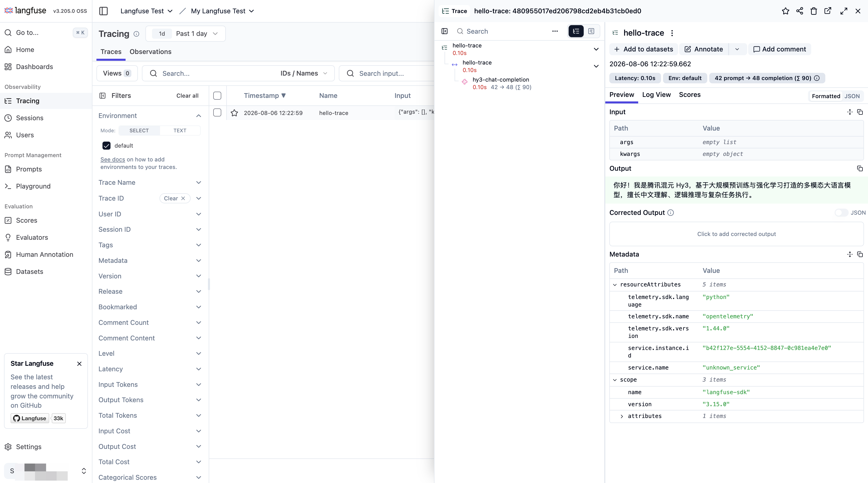Switch the view to Formatted
Viewport: 868px width, 483px height.
826,96
